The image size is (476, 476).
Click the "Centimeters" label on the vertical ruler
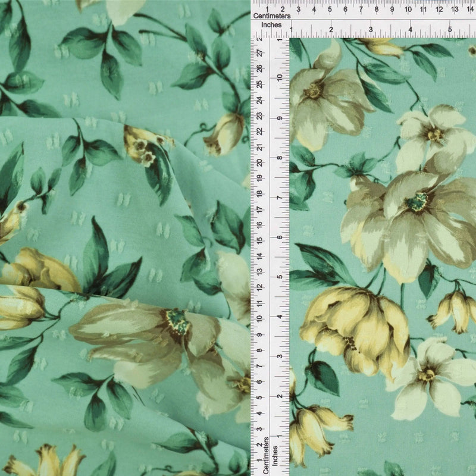point(266,455)
